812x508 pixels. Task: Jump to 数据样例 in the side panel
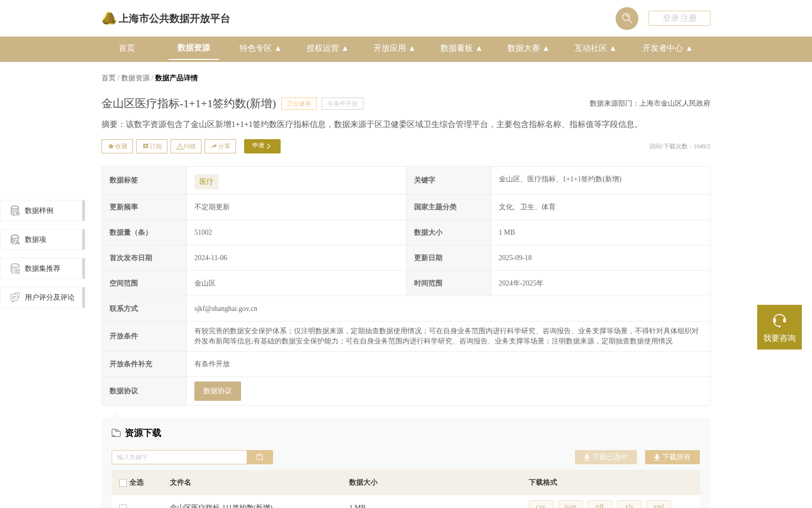point(43,210)
